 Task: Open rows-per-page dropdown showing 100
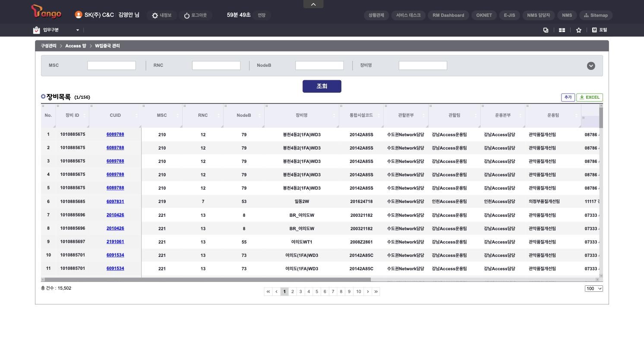click(594, 289)
